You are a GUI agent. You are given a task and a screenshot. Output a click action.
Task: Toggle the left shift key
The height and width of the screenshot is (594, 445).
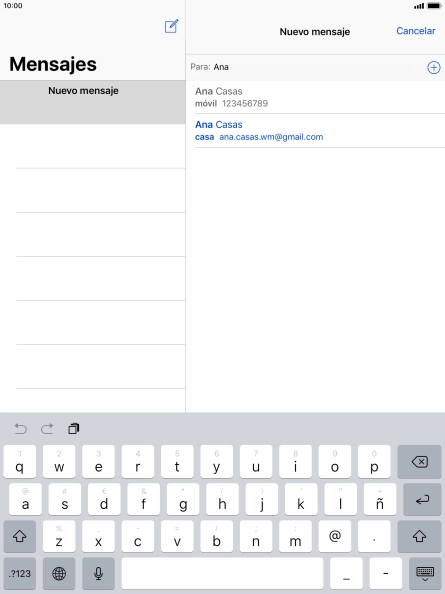click(20, 536)
